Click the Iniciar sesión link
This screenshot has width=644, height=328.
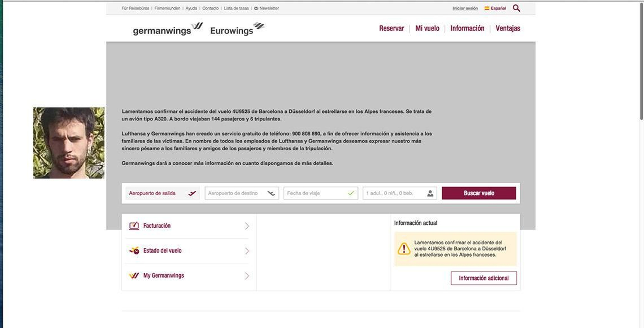click(465, 8)
